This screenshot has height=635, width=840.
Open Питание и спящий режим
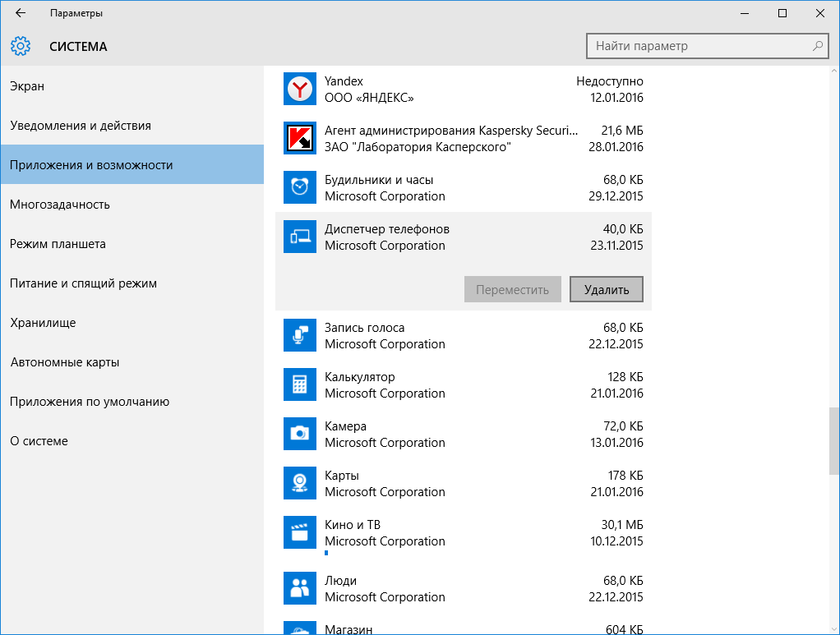(x=132, y=283)
